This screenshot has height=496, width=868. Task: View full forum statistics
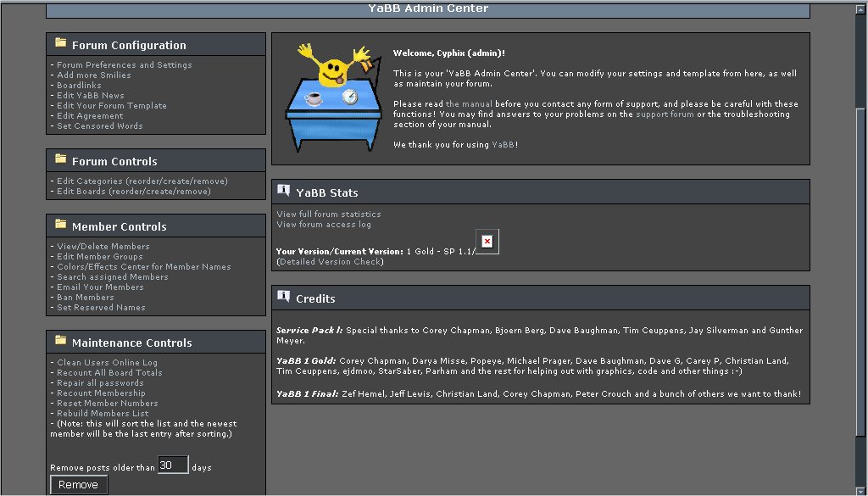(x=329, y=215)
